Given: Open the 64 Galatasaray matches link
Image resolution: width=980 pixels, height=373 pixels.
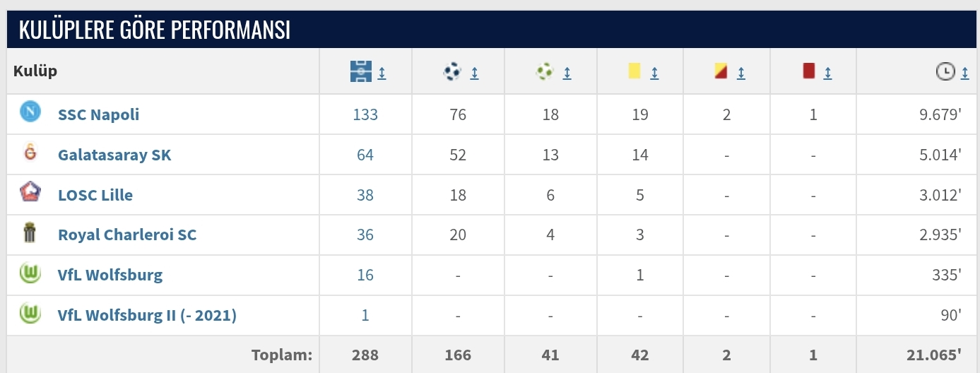Looking at the screenshot, I should pos(365,155).
